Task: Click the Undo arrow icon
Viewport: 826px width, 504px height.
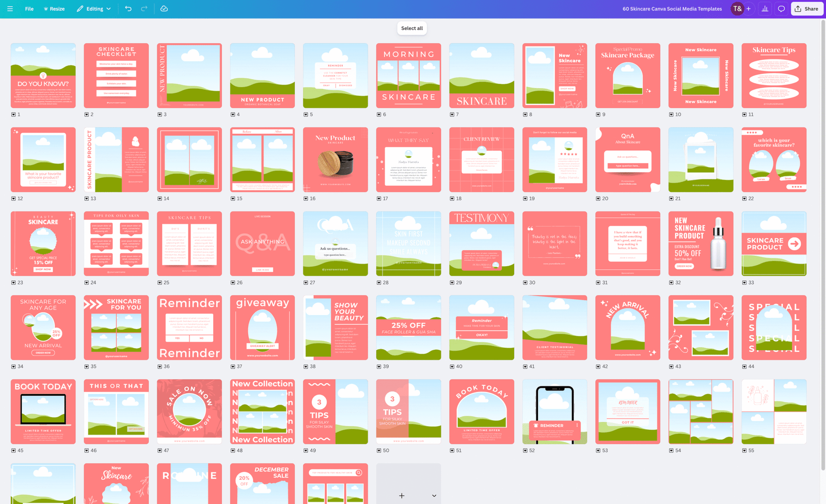Action: pos(128,9)
